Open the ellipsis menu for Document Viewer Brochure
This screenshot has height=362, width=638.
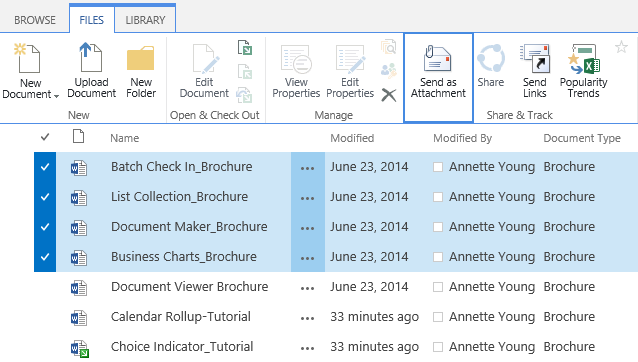click(x=308, y=288)
